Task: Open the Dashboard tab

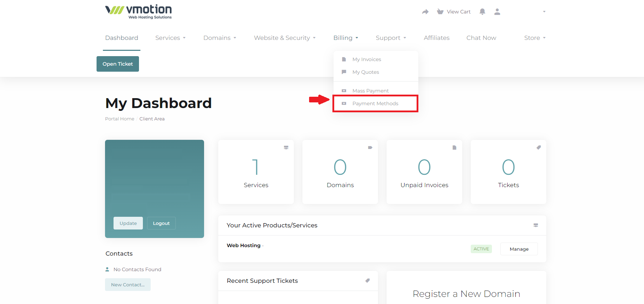Action: [x=122, y=38]
